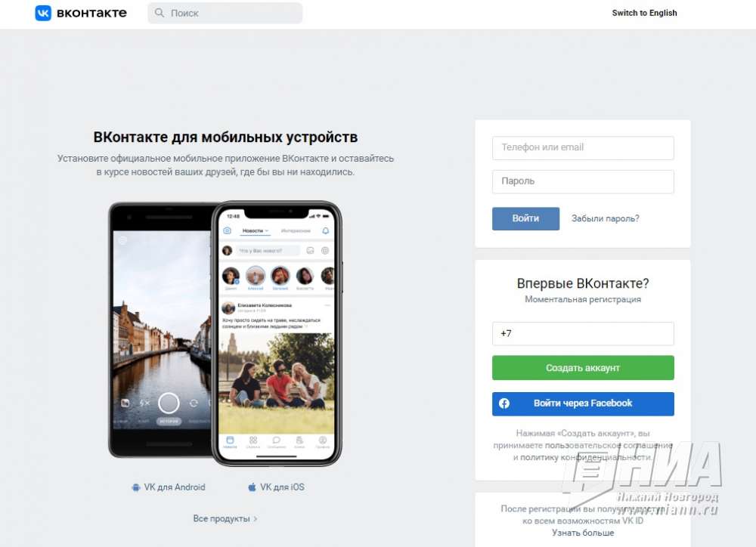Click the Facebook logo icon
Screen dimensions: 756x547
(504, 403)
